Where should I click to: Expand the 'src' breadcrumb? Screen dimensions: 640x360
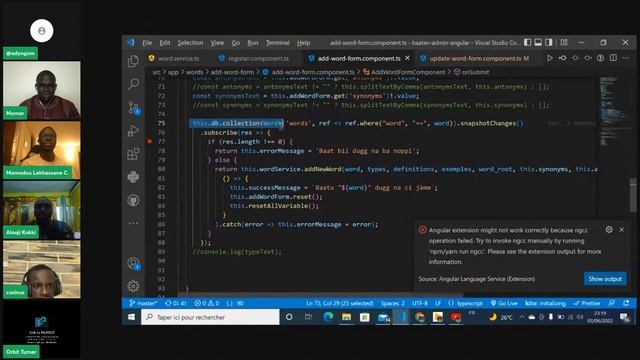[156, 72]
